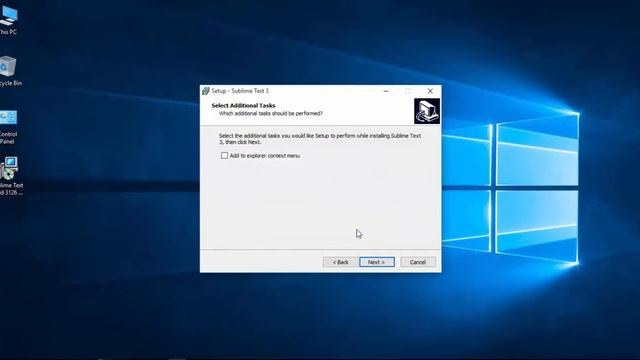Go back with the Back button

tap(340, 262)
